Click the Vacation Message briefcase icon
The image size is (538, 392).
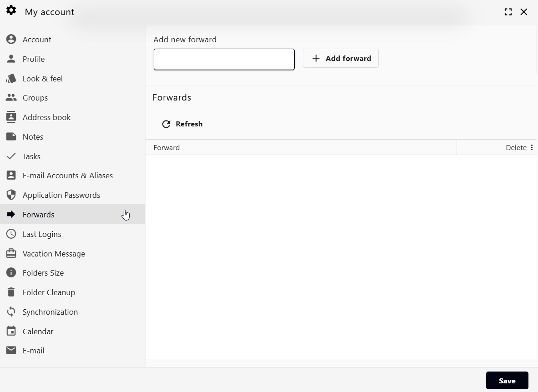[x=11, y=254]
